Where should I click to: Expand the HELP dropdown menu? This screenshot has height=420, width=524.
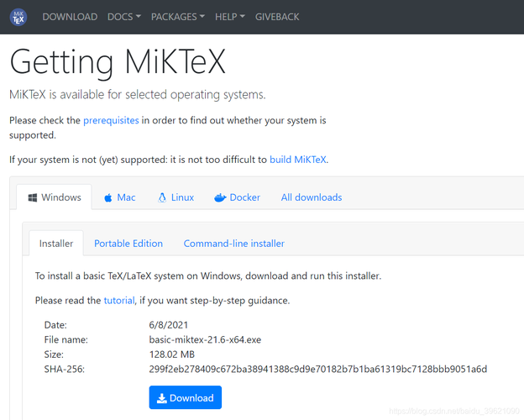[230, 17]
